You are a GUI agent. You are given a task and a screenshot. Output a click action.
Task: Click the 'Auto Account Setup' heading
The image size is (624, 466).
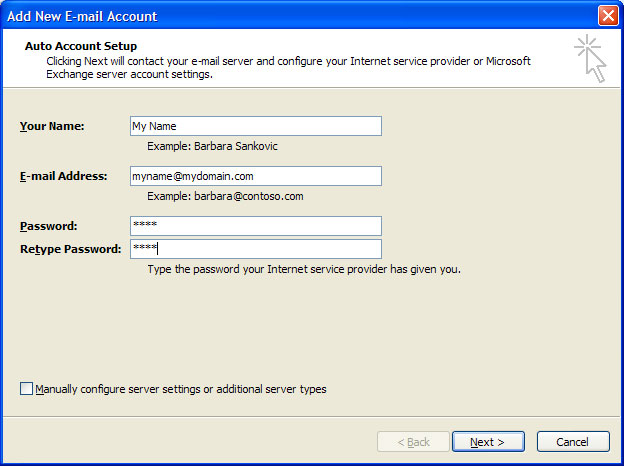[x=81, y=46]
